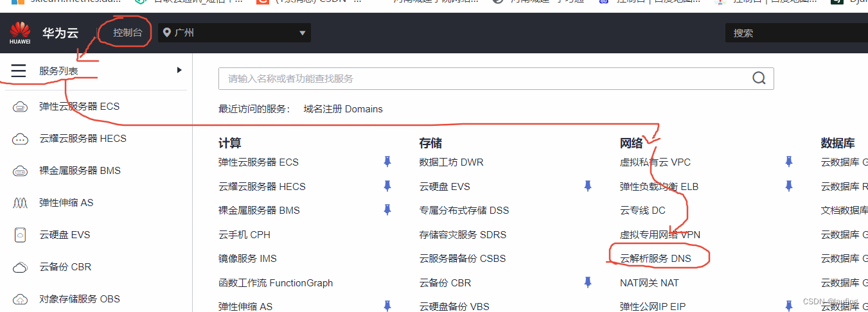Screen dimensions: 868x312
Task: Click the 存储 category heading
Action: [430, 143]
